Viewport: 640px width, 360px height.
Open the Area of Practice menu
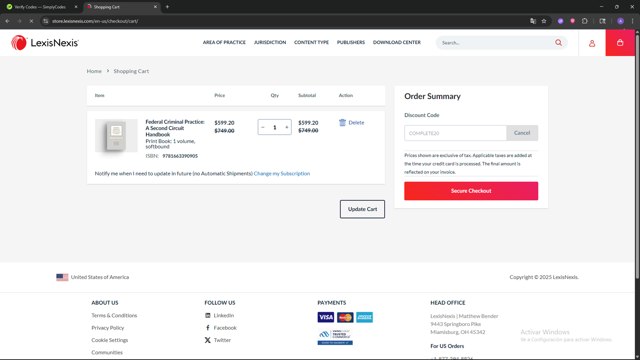224,42
